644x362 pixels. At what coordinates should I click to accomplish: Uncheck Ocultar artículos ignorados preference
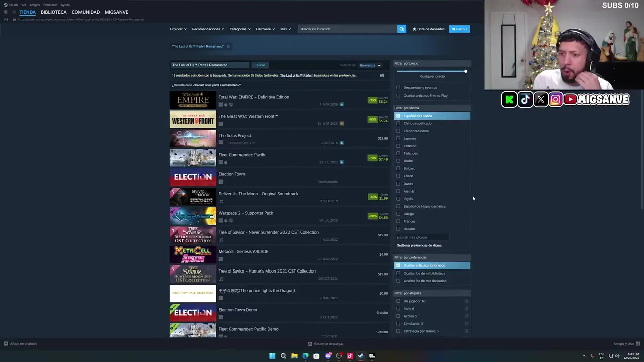[398, 265]
